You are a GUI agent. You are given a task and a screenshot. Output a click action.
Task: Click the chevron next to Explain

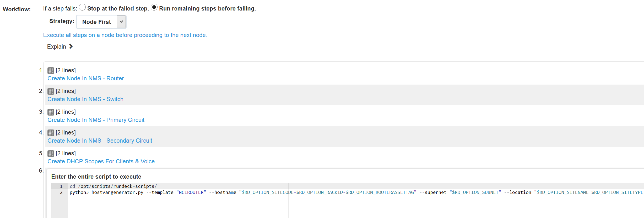tap(71, 46)
